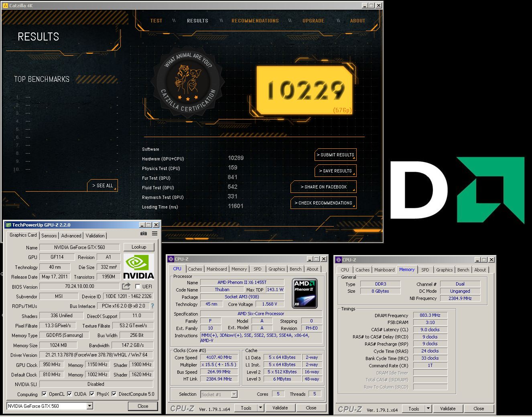Viewport: 532px width, 417px height.
Task: Click the CPU-Z Memory window title icon
Action: (339, 260)
